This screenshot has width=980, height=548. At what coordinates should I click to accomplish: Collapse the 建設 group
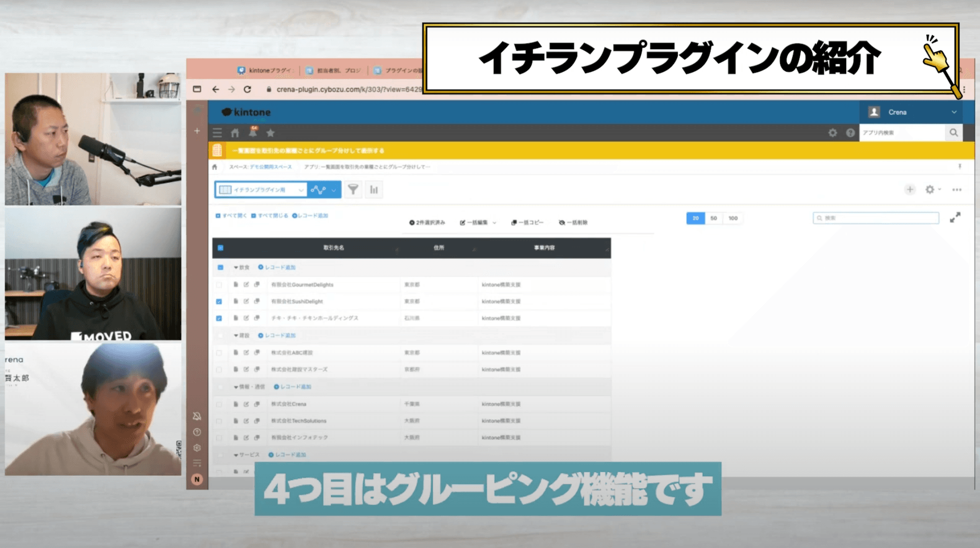point(236,336)
